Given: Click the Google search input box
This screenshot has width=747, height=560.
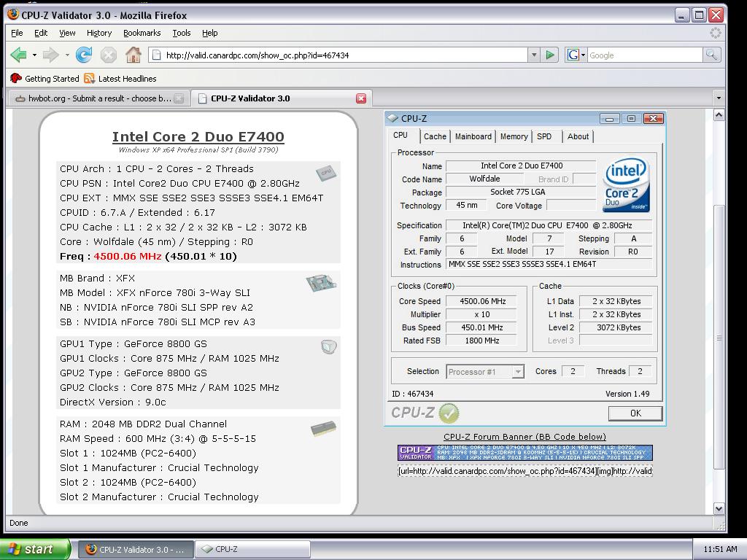Looking at the screenshot, I should point(645,55).
